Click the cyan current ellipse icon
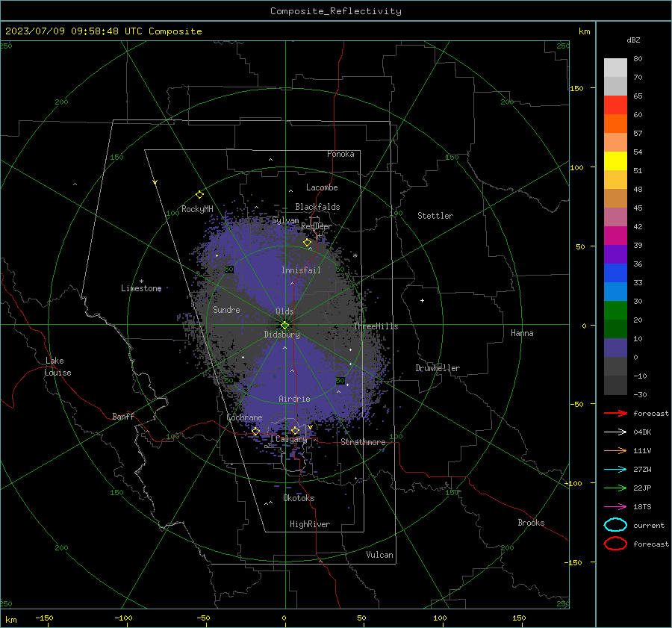The width and height of the screenshot is (672, 628). point(616,525)
